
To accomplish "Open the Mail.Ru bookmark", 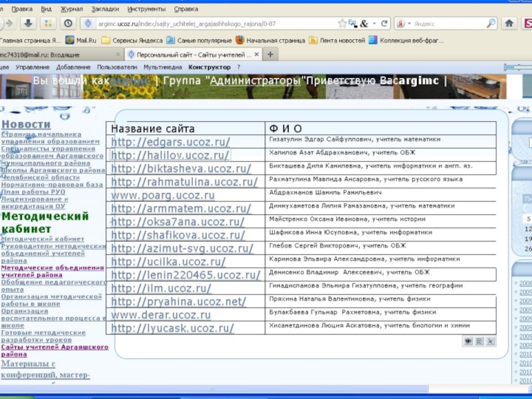I will click(81, 41).
